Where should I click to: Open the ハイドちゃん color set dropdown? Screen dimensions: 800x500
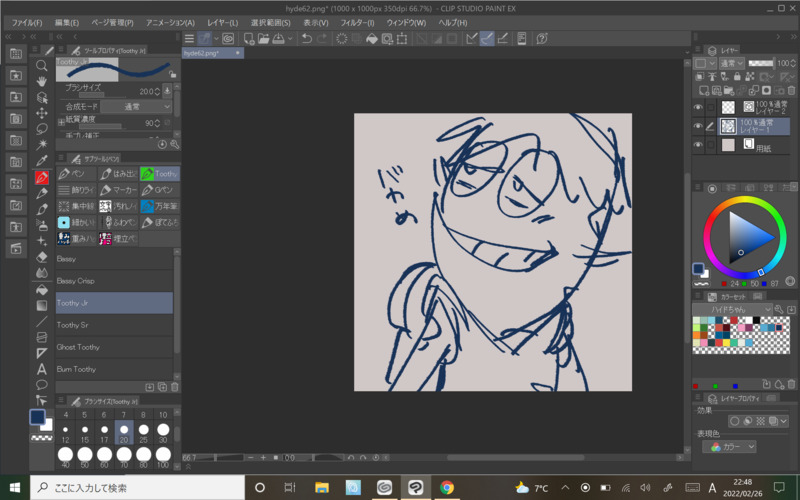(732, 309)
